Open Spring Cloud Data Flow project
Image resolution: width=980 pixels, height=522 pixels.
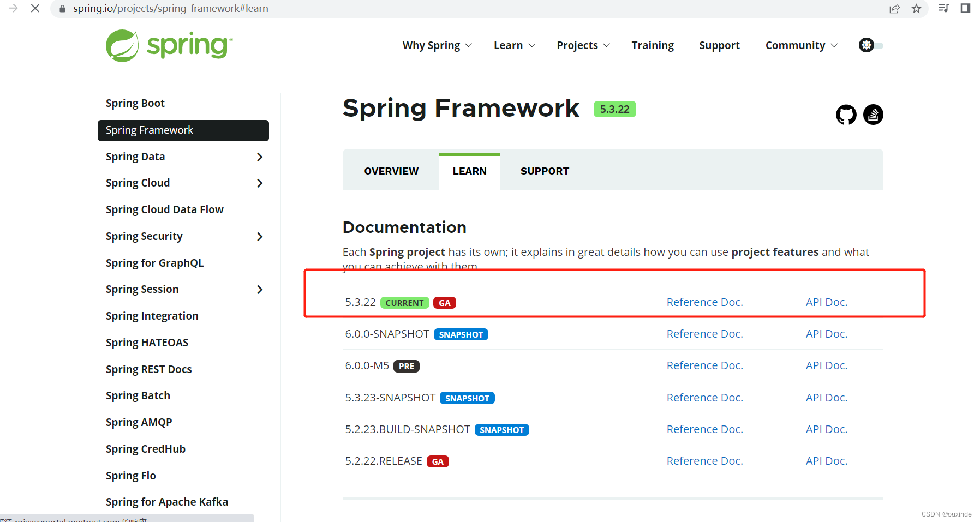(165, 209)
